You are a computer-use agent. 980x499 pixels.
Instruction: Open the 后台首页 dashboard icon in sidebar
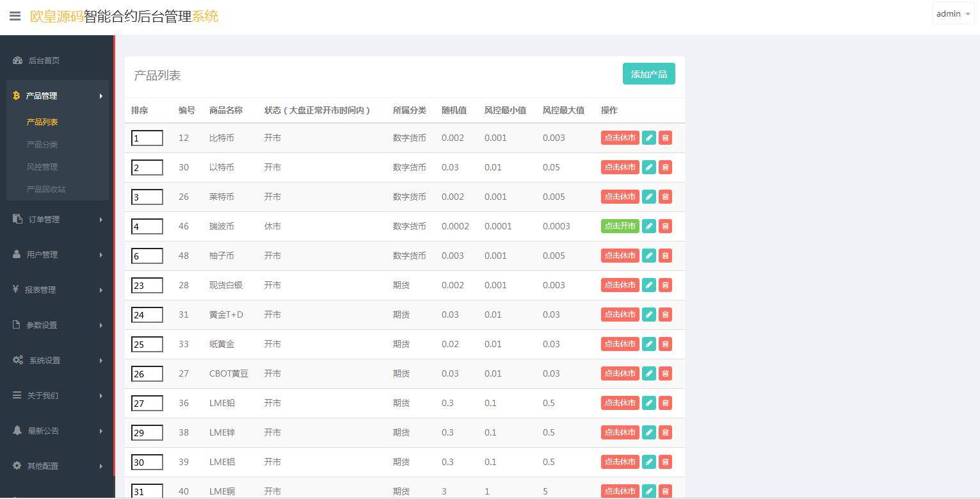17,60
